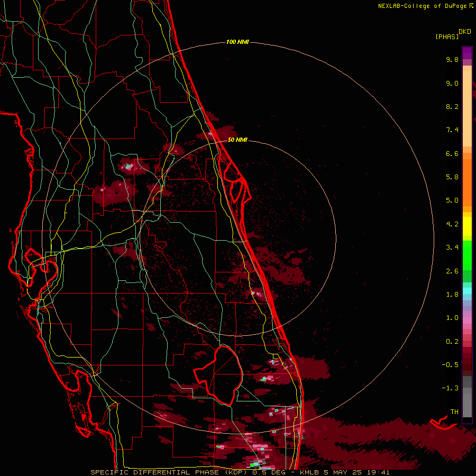Pick the bright orange segment of the color bar

click(x=467, y=182)
